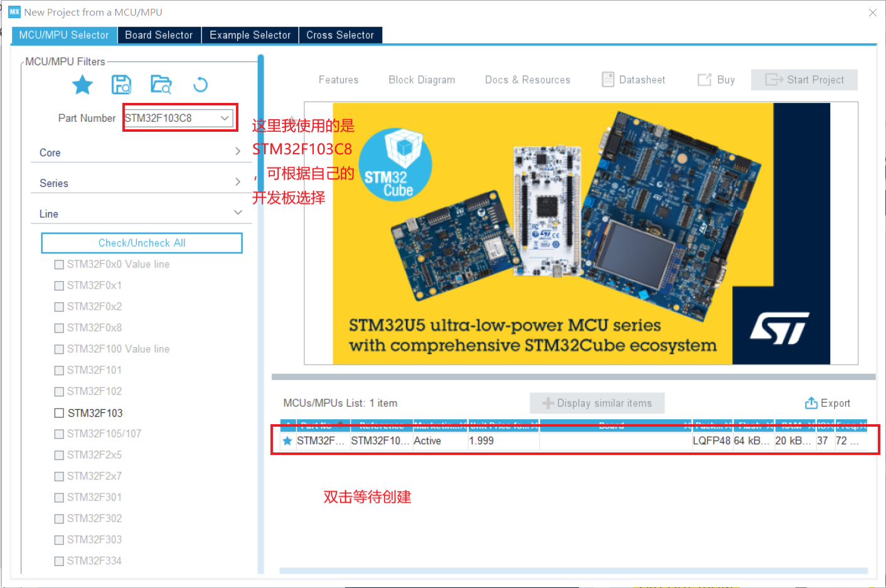Viewport: 886px width, 588px height.
Task: Switch to Board Selector tab
Action: pos(159,35)
